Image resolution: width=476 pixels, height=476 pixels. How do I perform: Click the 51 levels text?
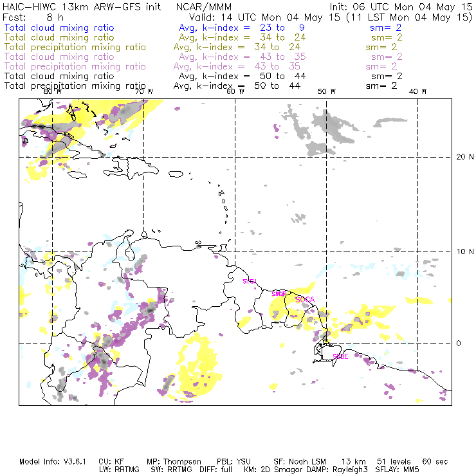click(x=394, y=462)
